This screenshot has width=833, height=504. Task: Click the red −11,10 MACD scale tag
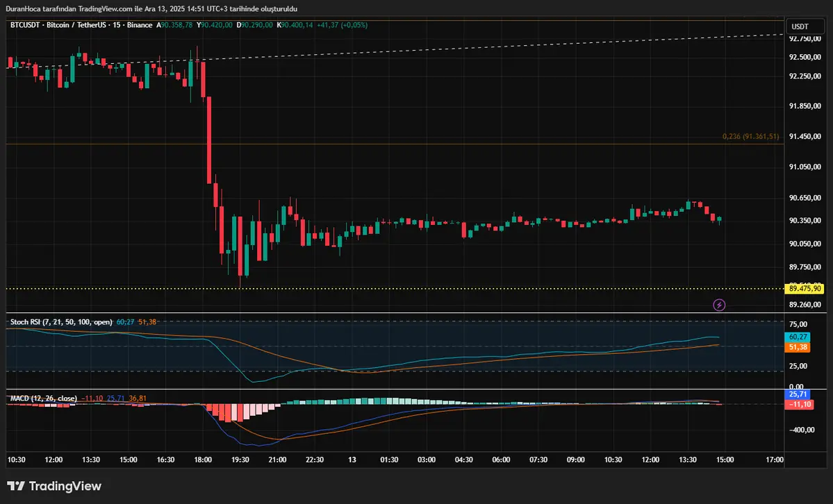tap(798, 404)
